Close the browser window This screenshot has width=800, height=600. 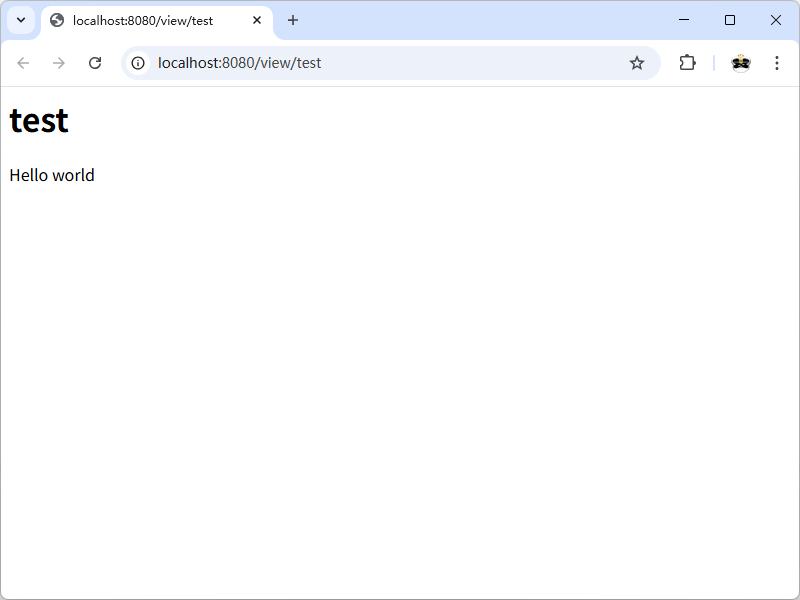(776, 20)
